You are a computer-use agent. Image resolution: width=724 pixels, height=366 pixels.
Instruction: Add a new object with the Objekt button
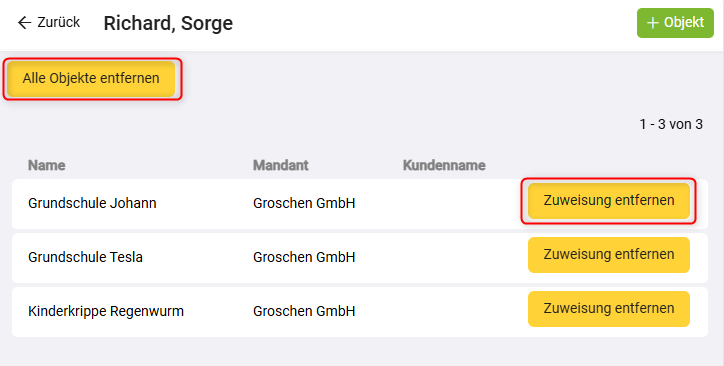[675, 23]
